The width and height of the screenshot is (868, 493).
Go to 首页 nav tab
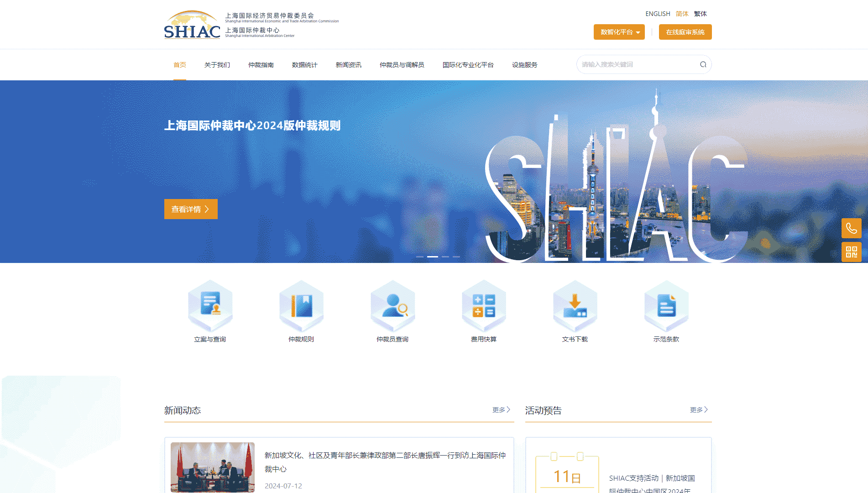pyautogui.click(x=180, y=65)
